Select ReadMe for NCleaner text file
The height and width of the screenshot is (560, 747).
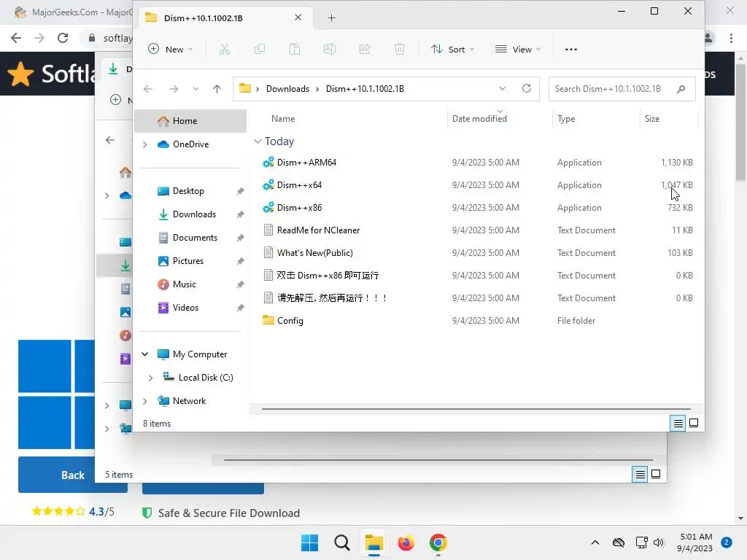tap(318, 230)
